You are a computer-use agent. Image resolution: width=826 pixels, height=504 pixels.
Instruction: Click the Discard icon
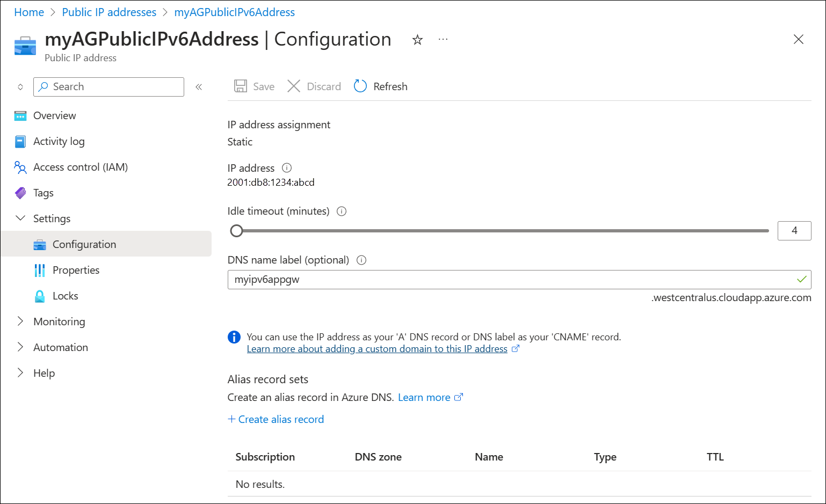294,86
